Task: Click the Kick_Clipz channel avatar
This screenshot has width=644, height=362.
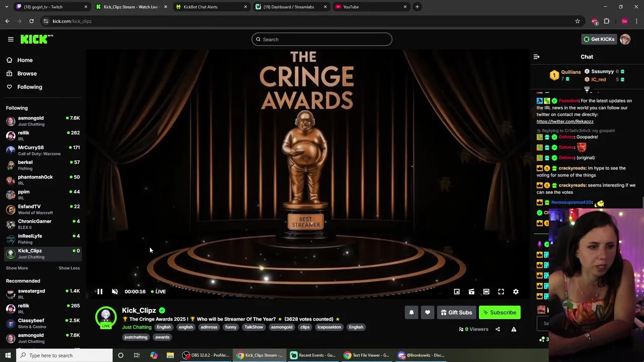Action: (x=106, y=317)
